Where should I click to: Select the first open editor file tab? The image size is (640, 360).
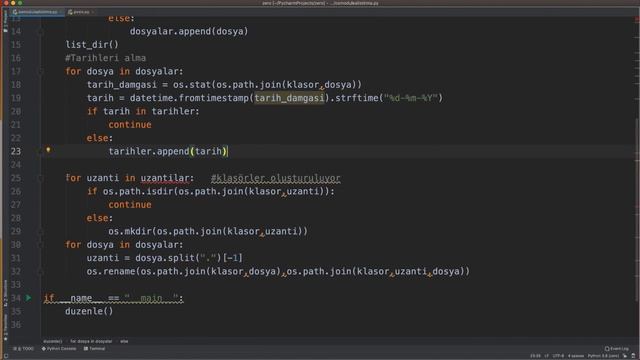[38, 12]
